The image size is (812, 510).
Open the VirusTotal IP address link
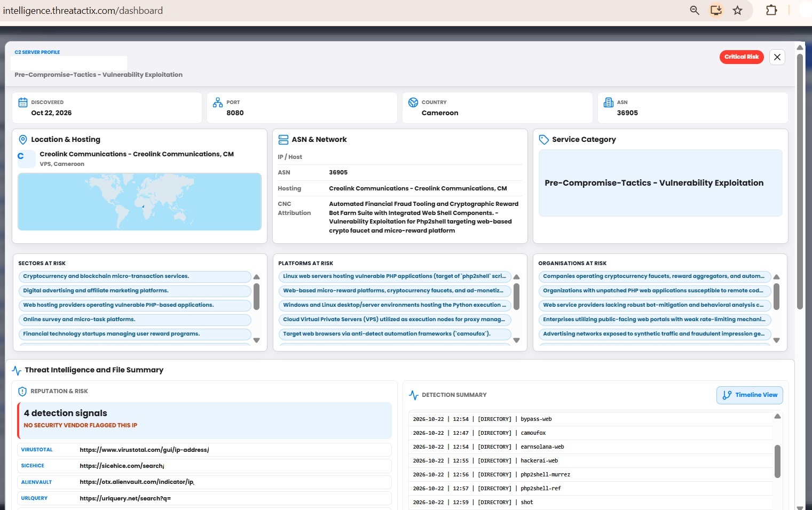[x=144, y=450]
